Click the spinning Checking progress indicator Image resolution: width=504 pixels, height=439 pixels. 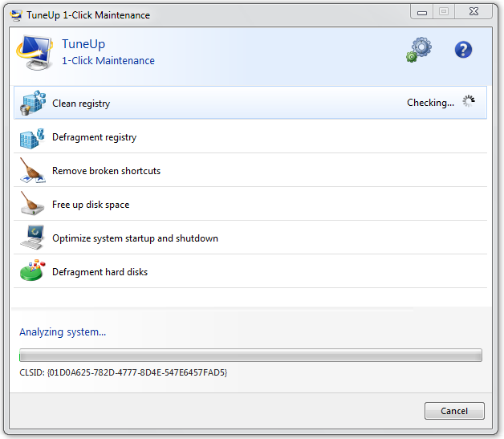coord(469,101)
